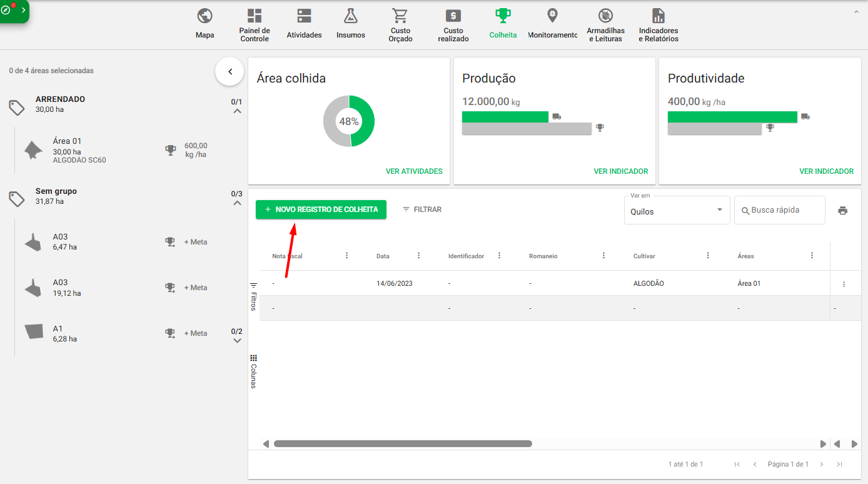The width and height of the screenshot is (868, 484).
Task: Open the Filtrar options
Action: pos(422,209)
